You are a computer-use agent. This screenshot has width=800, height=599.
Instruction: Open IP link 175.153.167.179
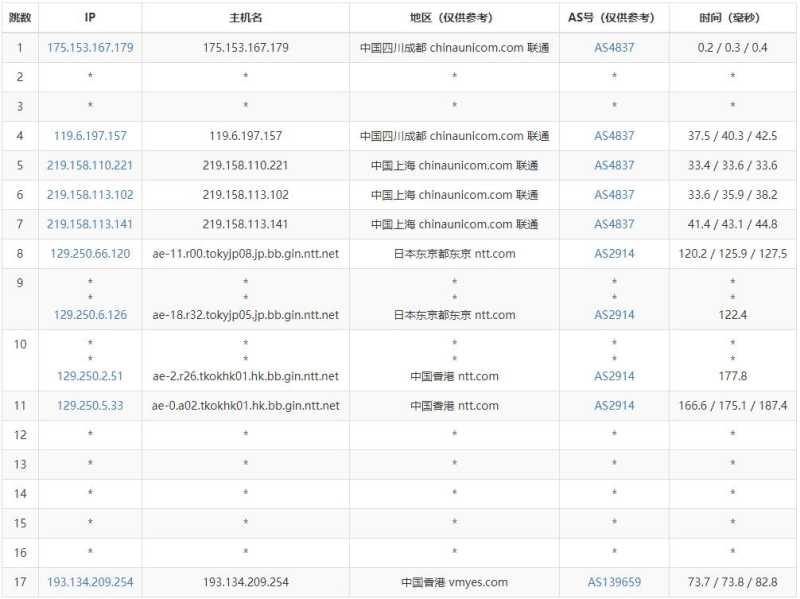(90, 47)
